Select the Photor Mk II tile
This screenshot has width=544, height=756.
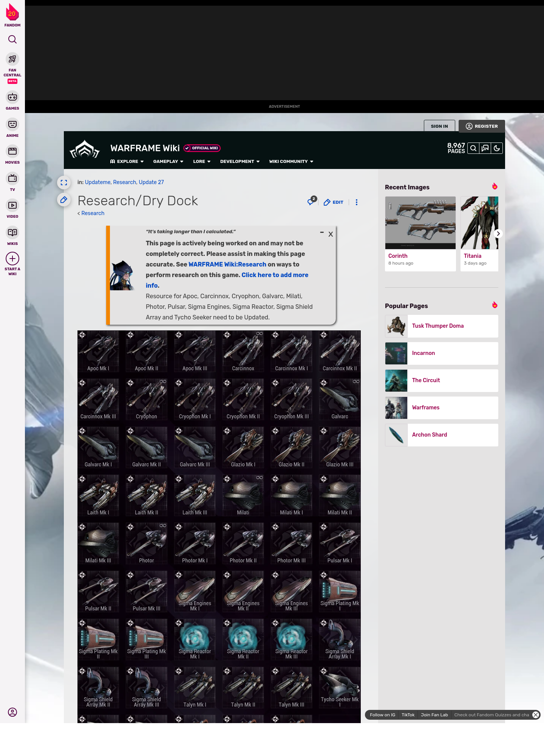pyautogui.click(x=243, y=544)
